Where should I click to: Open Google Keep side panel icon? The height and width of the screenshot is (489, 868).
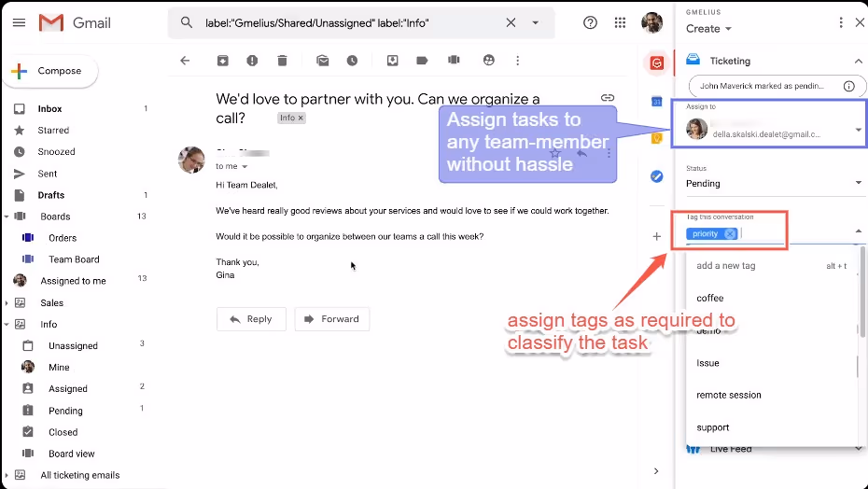pyautogui.click(x=656, y=139)
